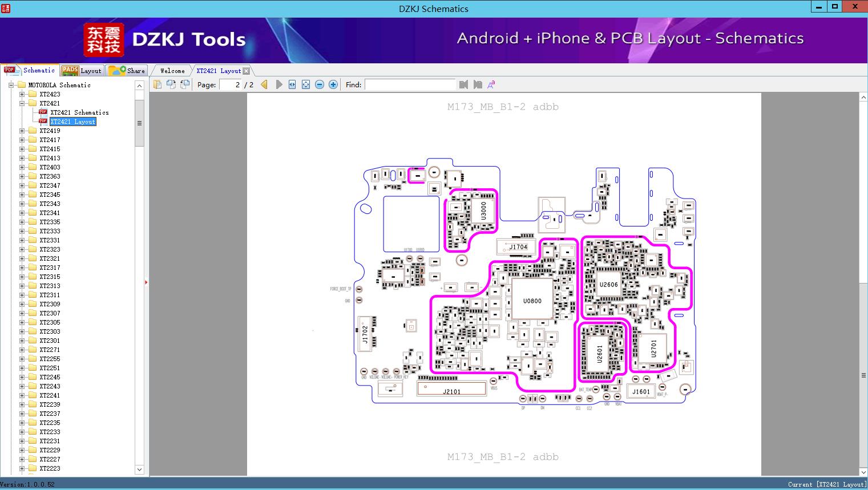
Task: Expand the XT2413 folder
Action: point(22,158)
